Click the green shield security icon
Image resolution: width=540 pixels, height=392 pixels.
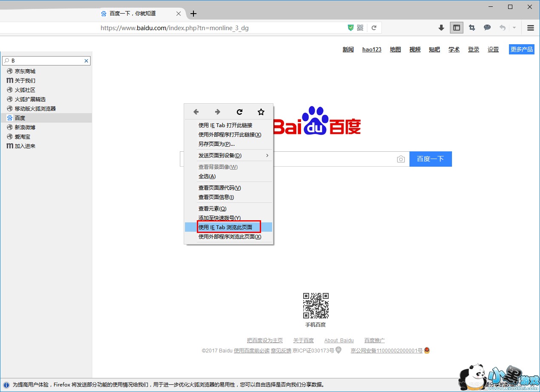point(351,28)
